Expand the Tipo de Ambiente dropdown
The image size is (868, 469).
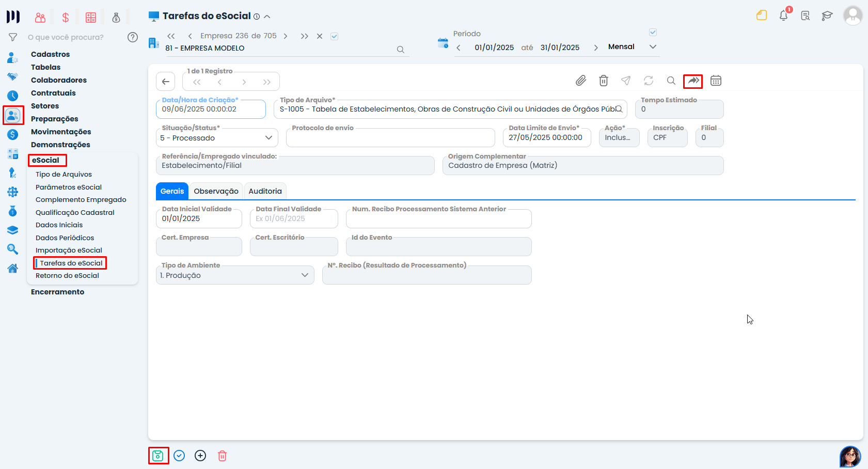[x=305, y=275]
